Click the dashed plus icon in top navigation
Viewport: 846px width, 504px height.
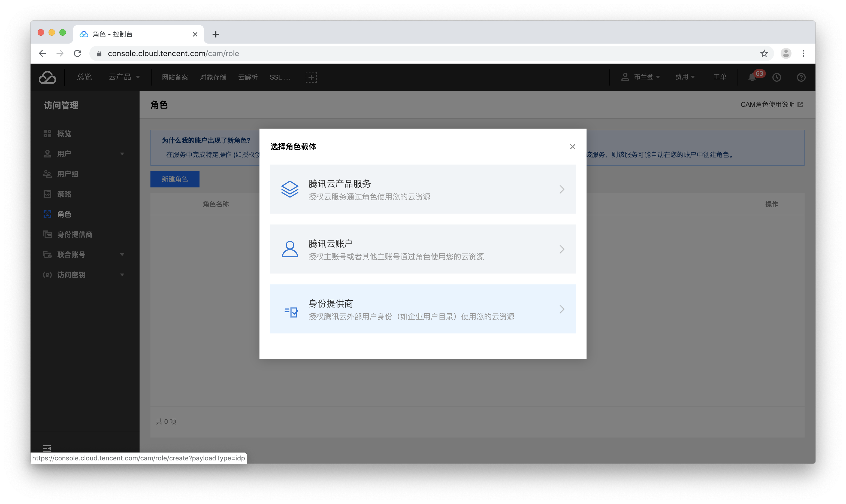pyautogui.click(x=311, y=77)
